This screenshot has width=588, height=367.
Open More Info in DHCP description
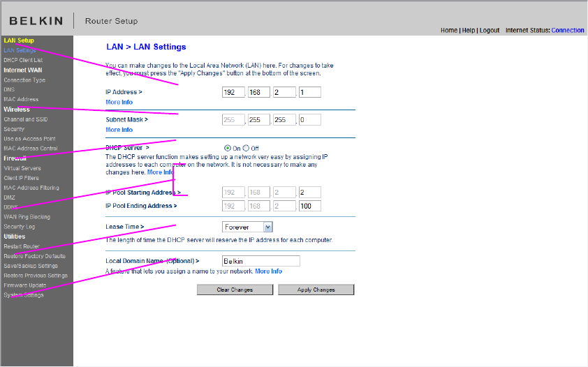161,172
